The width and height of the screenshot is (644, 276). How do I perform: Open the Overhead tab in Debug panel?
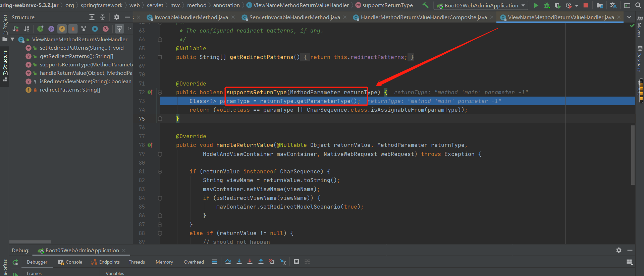[x=194, y=262]
